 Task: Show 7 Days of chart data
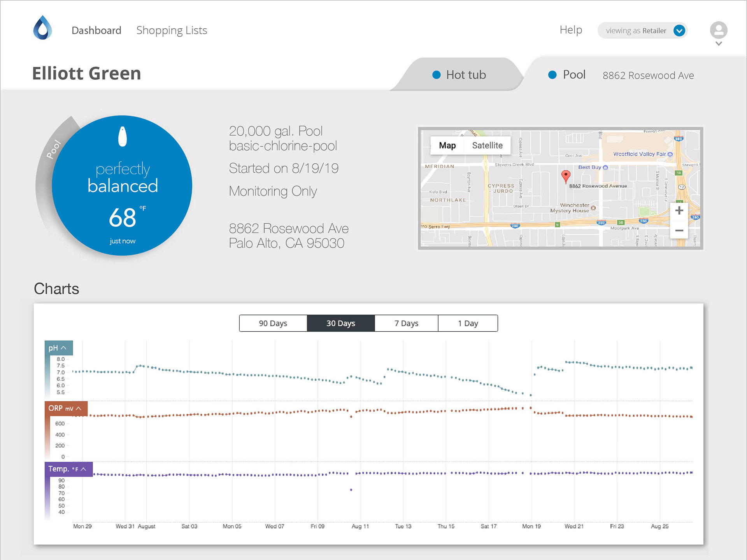pos(406,323)
